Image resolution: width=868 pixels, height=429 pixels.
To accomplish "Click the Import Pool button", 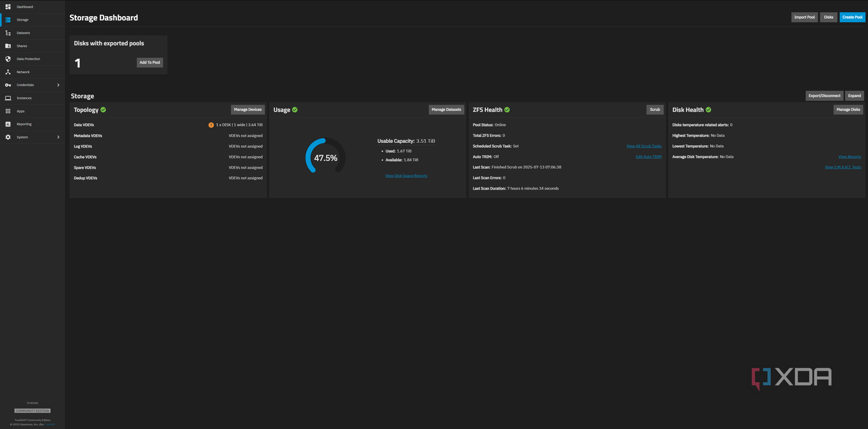I will coord(804,17).
